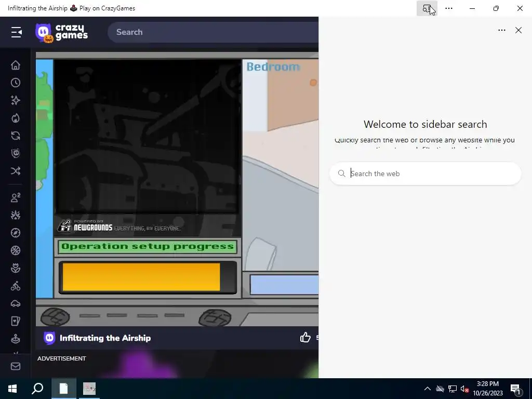Open Car games icon

(15, 303)
